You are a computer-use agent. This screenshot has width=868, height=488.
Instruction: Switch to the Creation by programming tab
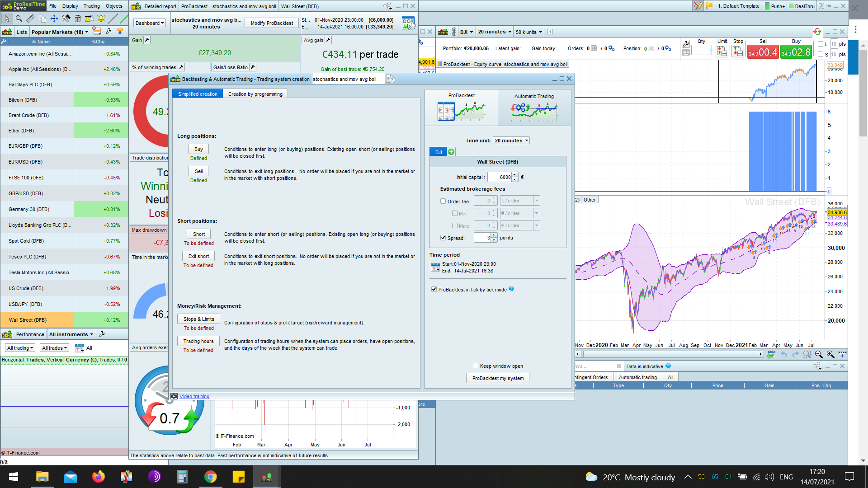tap(255, 94)
